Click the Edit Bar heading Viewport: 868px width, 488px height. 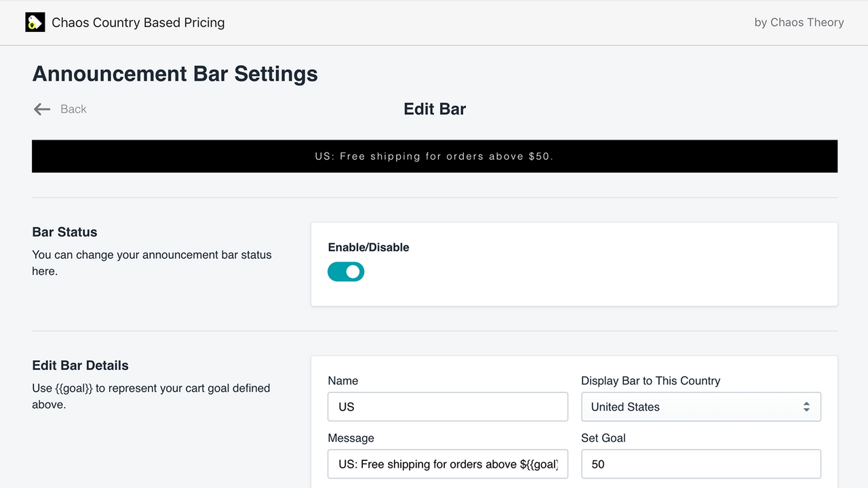[435, 109]
